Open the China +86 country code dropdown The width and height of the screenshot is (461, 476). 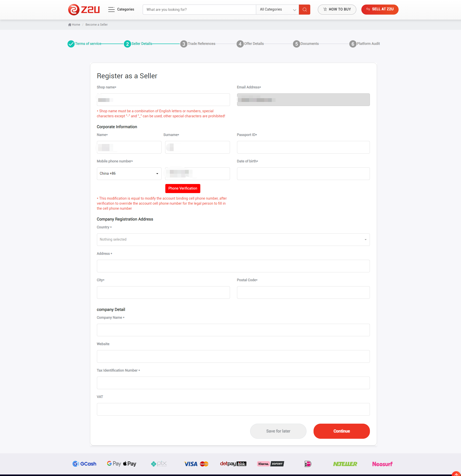coord(129,174)
